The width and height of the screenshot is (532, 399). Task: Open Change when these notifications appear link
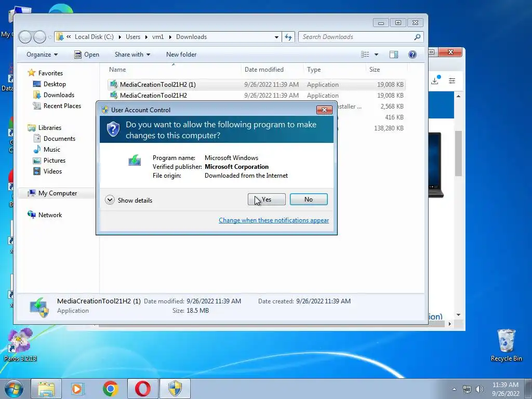click(273, 220)
